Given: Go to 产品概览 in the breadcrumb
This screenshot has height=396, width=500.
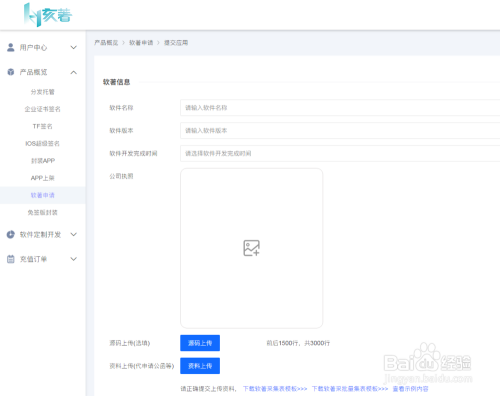Looking at the screenshot, I should 106,43.
